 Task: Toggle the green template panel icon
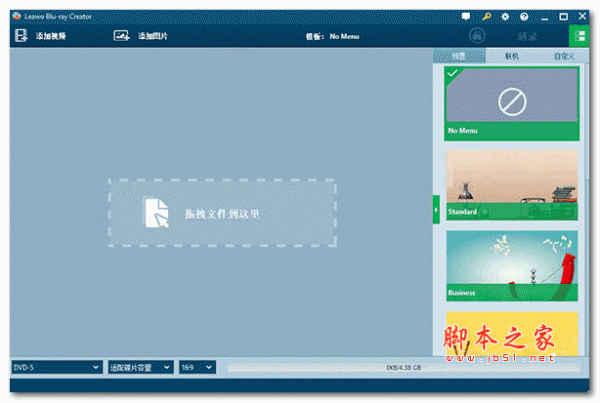[579, 36]
